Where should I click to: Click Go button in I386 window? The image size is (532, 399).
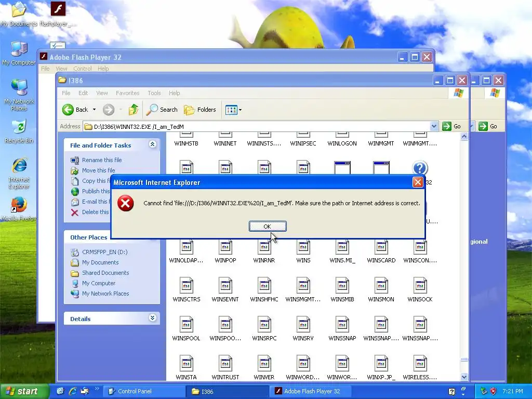(451, 126)
